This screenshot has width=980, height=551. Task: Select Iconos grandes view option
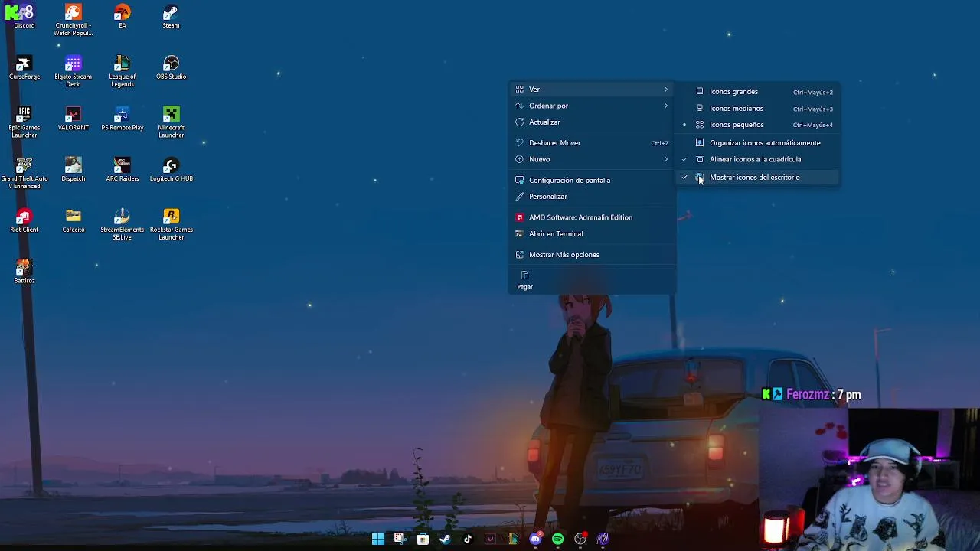[759, 92]
